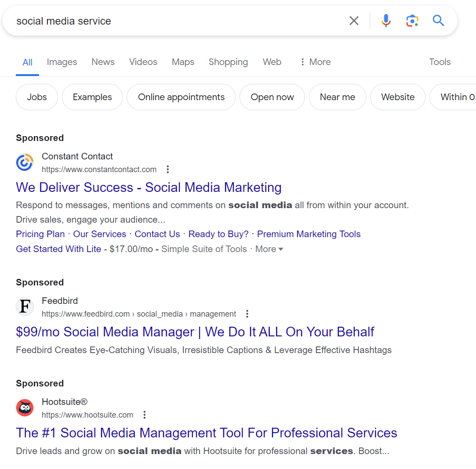The height and width of the screenshot is (469, 476).
Task: Expand the More search categories menu
Action: [315, 62]
